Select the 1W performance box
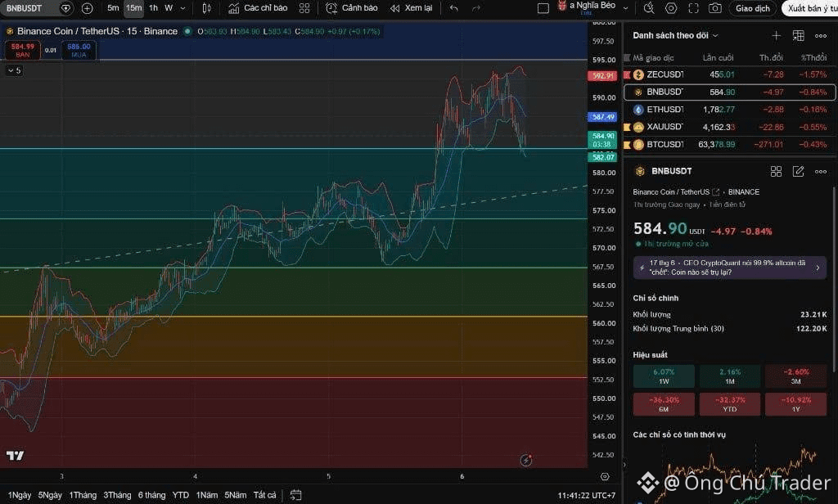The height and width of the screenshot is (504, 838). [x=664, y=376]
